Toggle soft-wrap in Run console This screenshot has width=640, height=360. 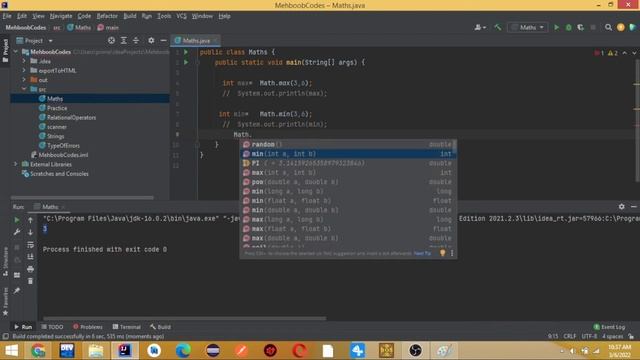click(31, 244)
